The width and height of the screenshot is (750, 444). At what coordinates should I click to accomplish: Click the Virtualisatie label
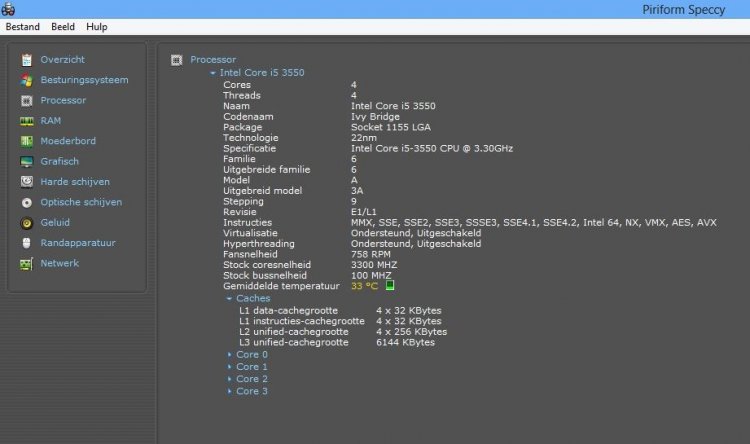250,233
